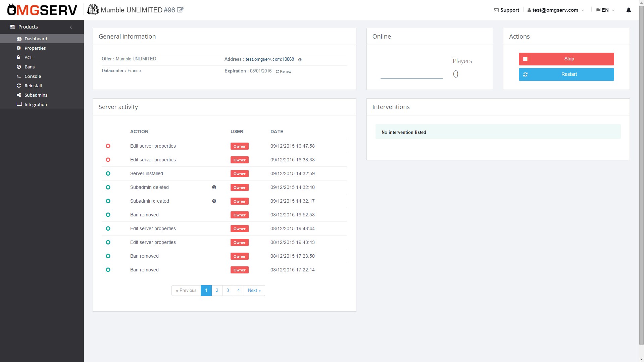Collapse the Products sidebar section

pos(71,27)
